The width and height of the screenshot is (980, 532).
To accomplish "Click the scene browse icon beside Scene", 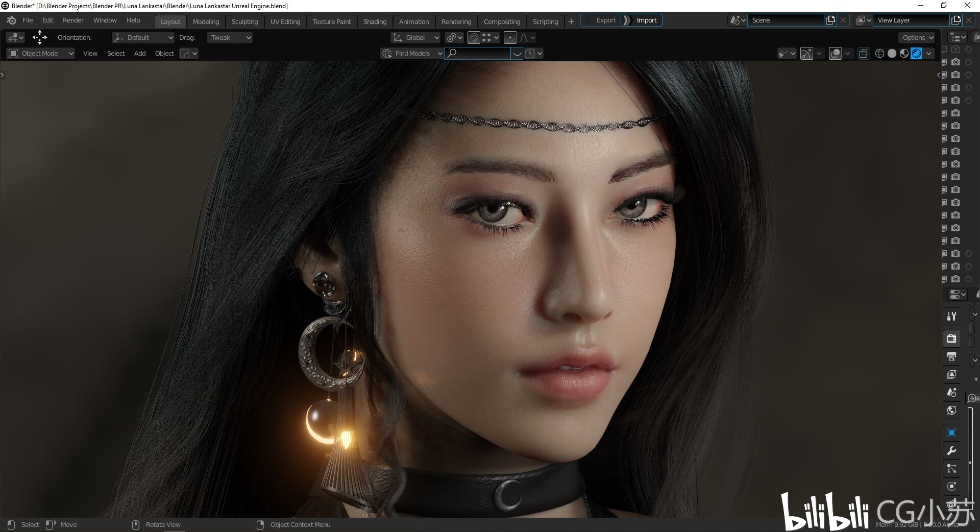I will pyautogui.click(x=737, y=20).
